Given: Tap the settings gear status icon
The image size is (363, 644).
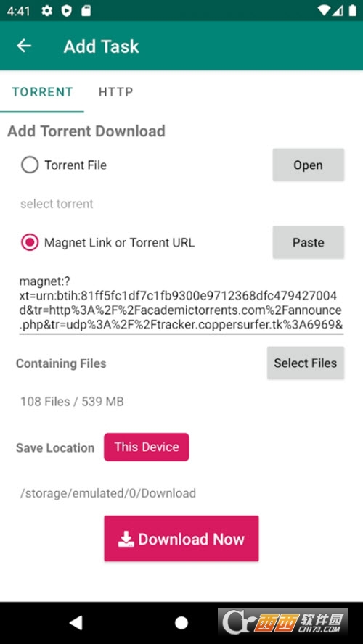Looking at the screenshot, I should [47, 11].
